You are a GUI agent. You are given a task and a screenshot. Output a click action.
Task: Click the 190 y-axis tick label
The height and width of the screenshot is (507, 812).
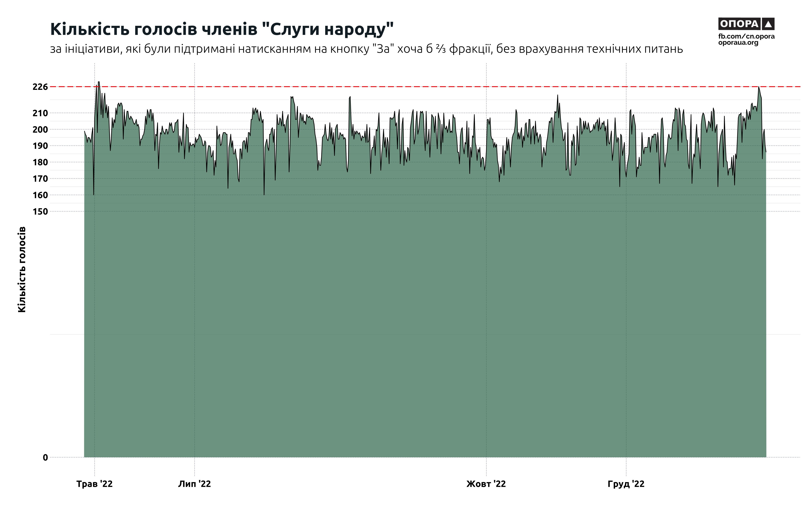[x=40, y=146]
